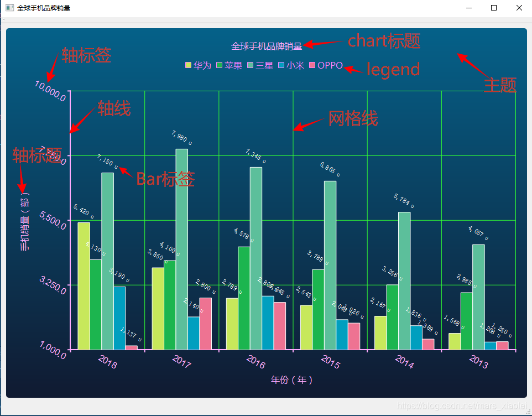Click the chart title 全球手机品牌销量 inside the chart
532x416 pixels.
pos(267,46)
